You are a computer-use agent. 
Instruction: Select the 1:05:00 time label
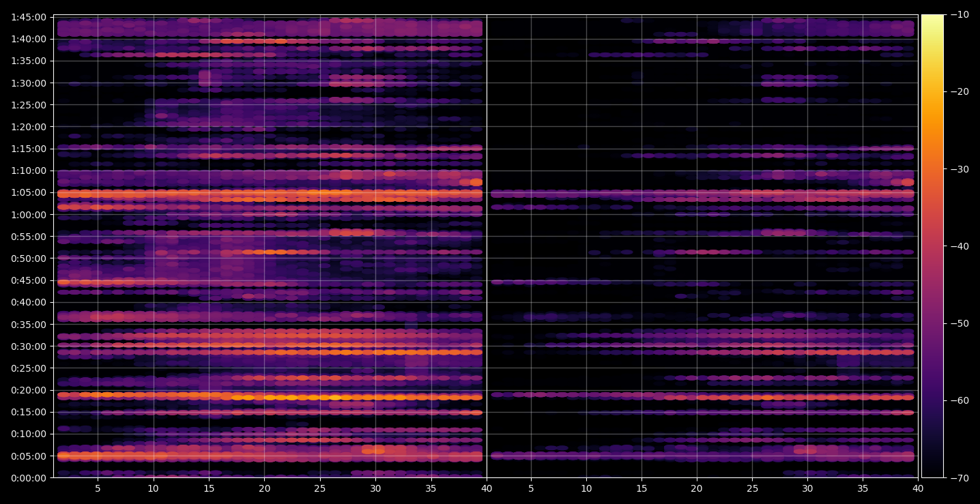tap(29, 192)
